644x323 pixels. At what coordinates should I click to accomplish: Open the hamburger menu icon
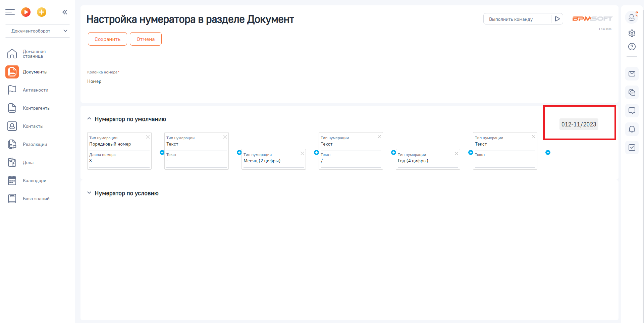click(10, 12)
